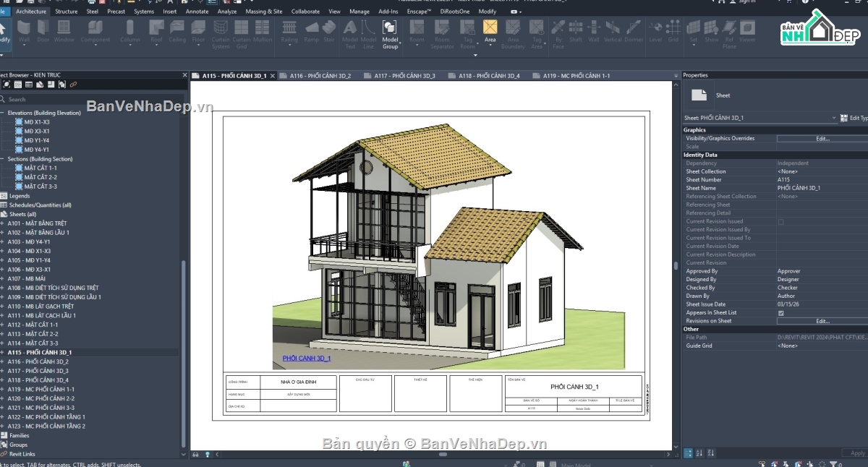This screenshot has width=868, height=467.
Task: Select the Roof tool
Action: tap(156, 31)
